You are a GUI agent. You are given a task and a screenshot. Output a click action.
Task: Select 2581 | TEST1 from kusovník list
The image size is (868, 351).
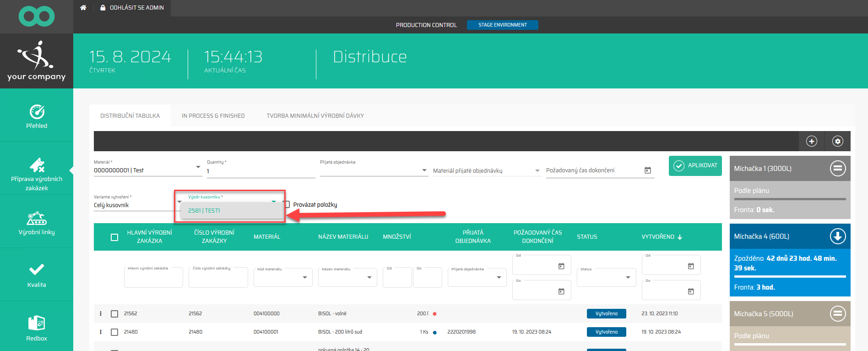point(204,211)
